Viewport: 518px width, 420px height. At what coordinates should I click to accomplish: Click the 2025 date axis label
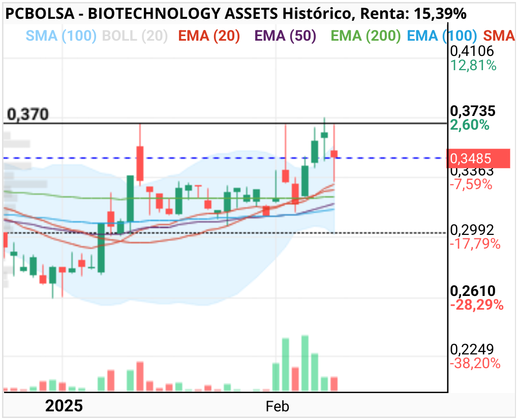(64, 406)
